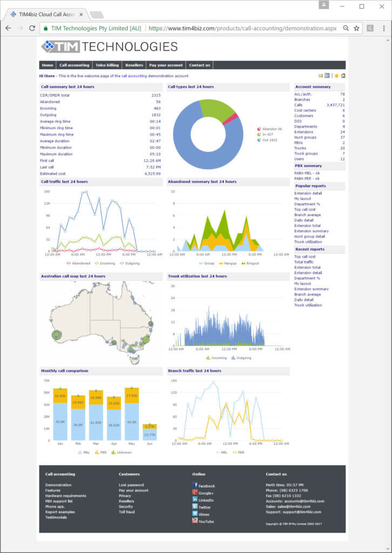The height and width of the screenshot is (553, 392).
Task: Click the blue grid table icon
Action: (x=327, y=76)
